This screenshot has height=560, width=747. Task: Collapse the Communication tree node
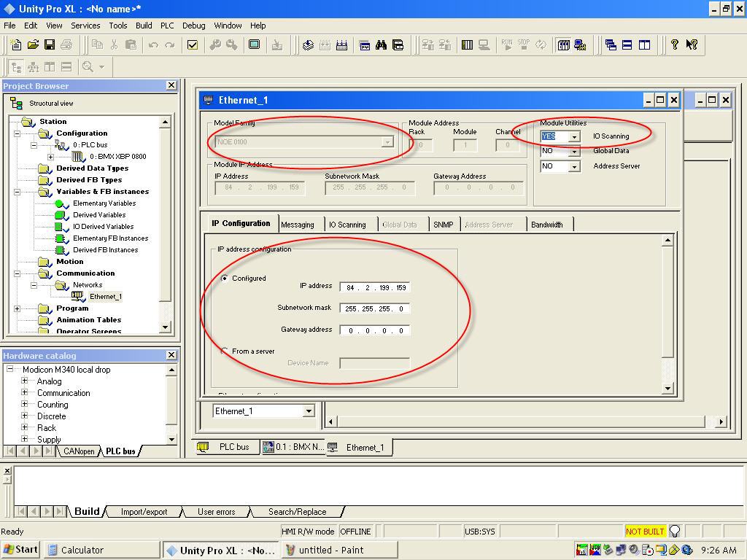[x=18, y=273]
